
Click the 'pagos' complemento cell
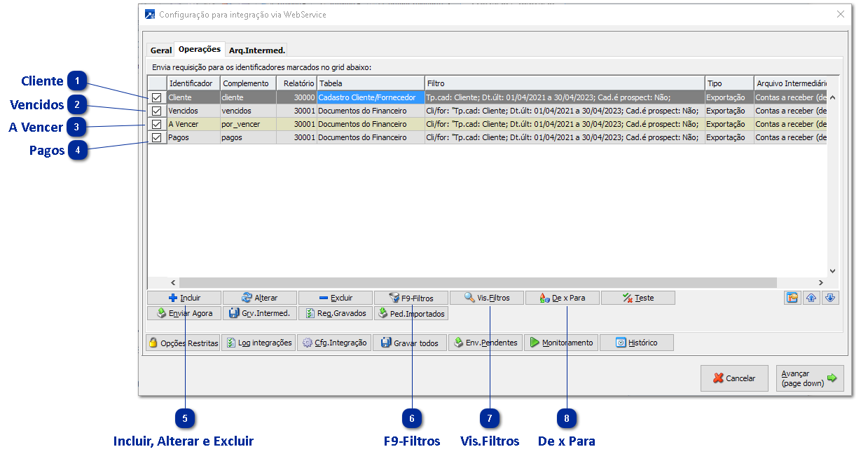click(248, 137)
